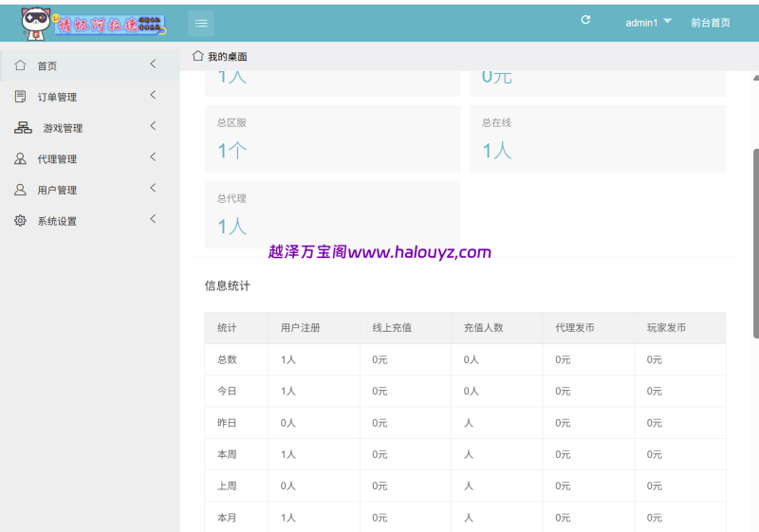Click the house icon beside 首页
Image resolution: width=759 pixels, height=532 pixels.
pyautogui.click(x=20, y=65)
